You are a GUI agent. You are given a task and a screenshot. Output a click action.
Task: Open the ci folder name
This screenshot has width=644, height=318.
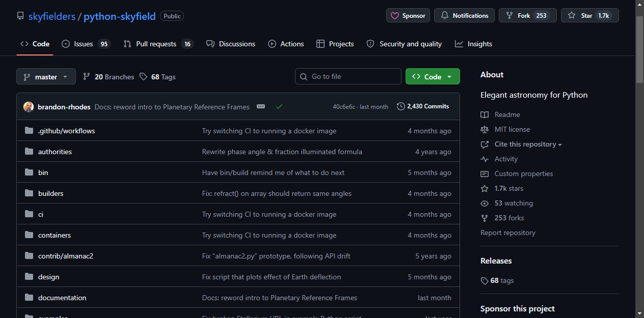(x=41, y=214)
